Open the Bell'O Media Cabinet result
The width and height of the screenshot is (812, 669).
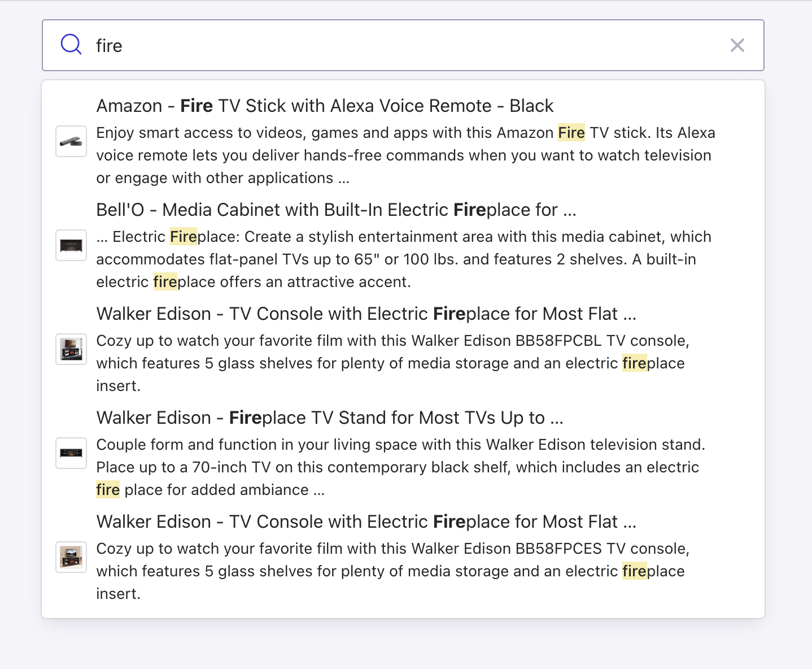coord(337,210)
